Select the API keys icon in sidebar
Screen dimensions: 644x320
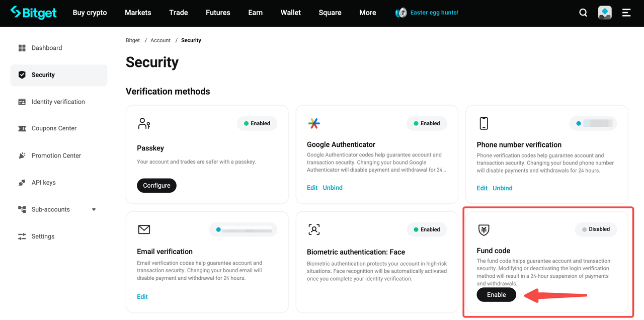(22, 182)
